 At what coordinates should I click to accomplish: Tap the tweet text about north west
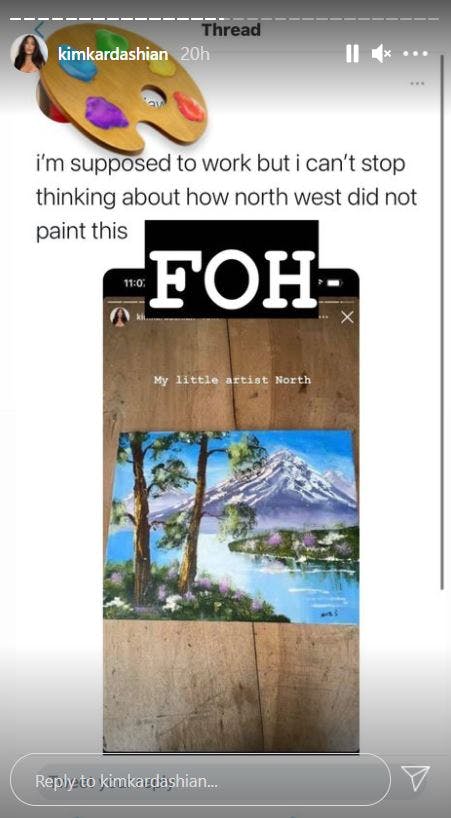tap(226, 197)
